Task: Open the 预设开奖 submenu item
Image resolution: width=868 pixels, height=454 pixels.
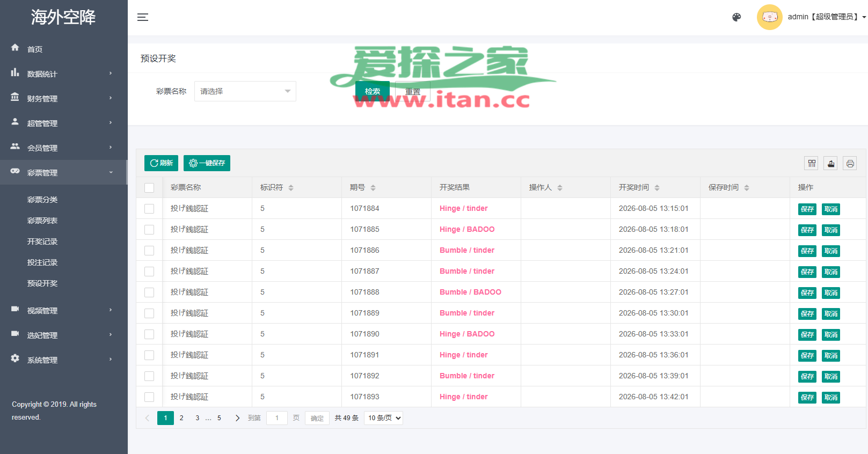Action: [x=42, y=283]
